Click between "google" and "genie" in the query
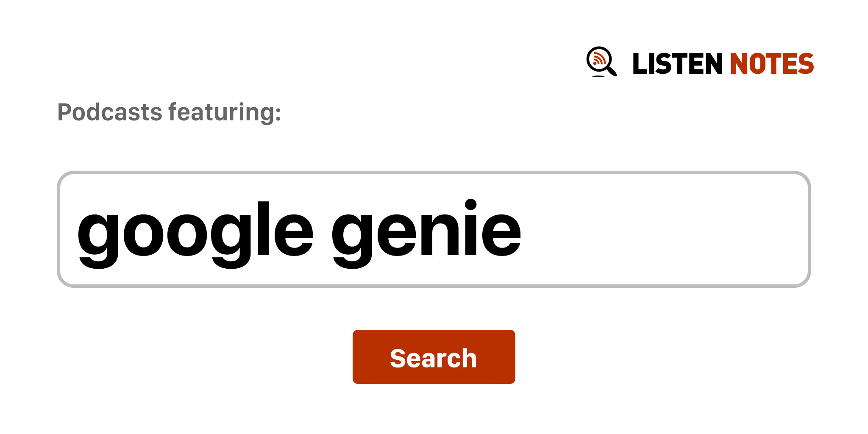868x434 pixels. click(x=322, y=231)
